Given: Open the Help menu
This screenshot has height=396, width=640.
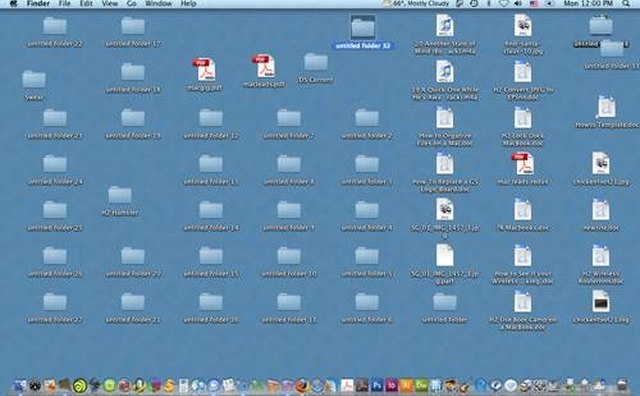Looking at the screenshot, I should (x=188, y=3).
